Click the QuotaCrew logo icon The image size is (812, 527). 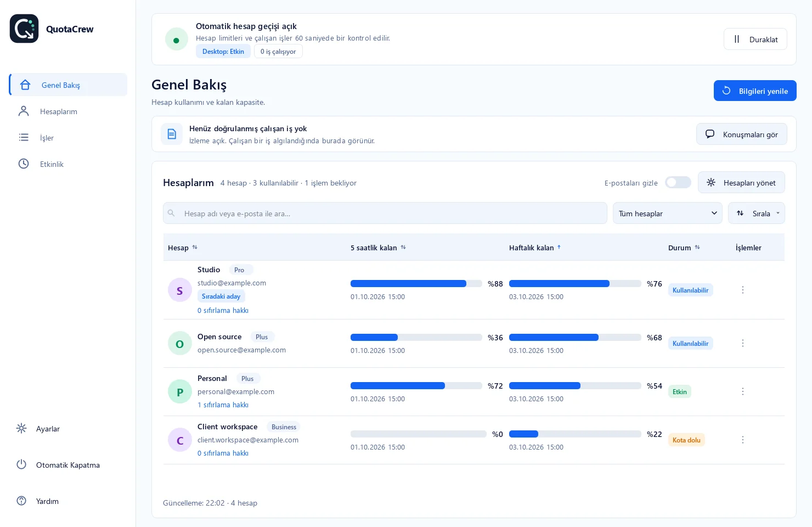24,29
